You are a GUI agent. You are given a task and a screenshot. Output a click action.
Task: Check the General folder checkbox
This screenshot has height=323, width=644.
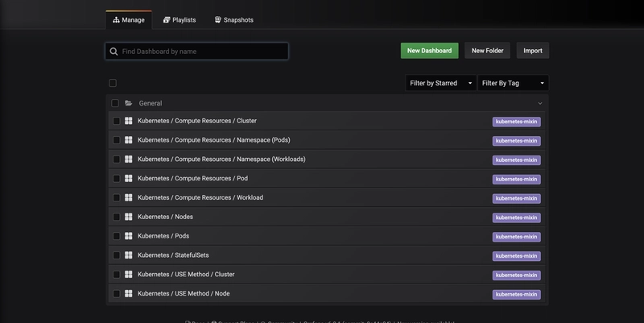(x=115, y=103)
